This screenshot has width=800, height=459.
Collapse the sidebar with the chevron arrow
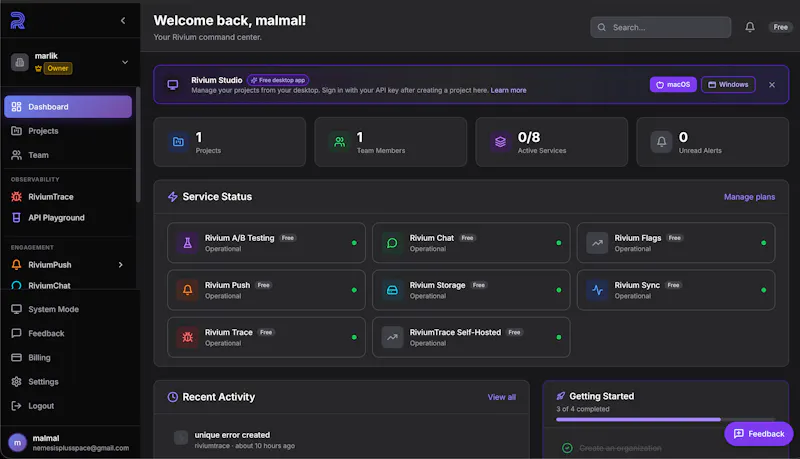click(x=123, y=20)
